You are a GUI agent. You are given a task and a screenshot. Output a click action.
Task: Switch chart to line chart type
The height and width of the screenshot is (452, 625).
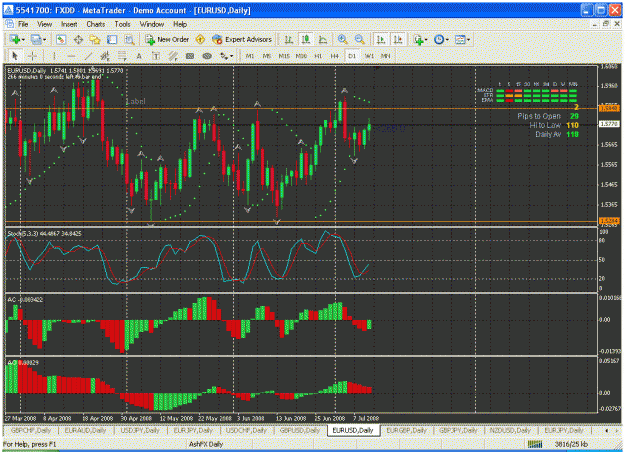click(323, 39)
